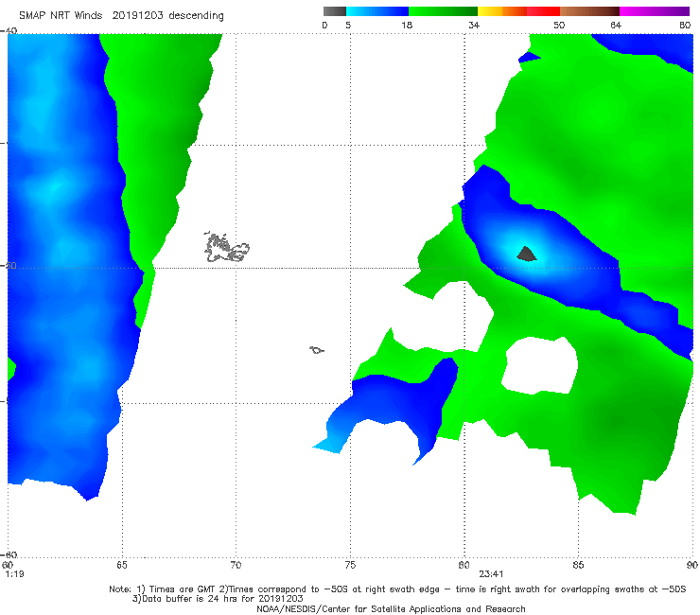
Task: Click the longitude axis label '85'
Action: [578, 566]
